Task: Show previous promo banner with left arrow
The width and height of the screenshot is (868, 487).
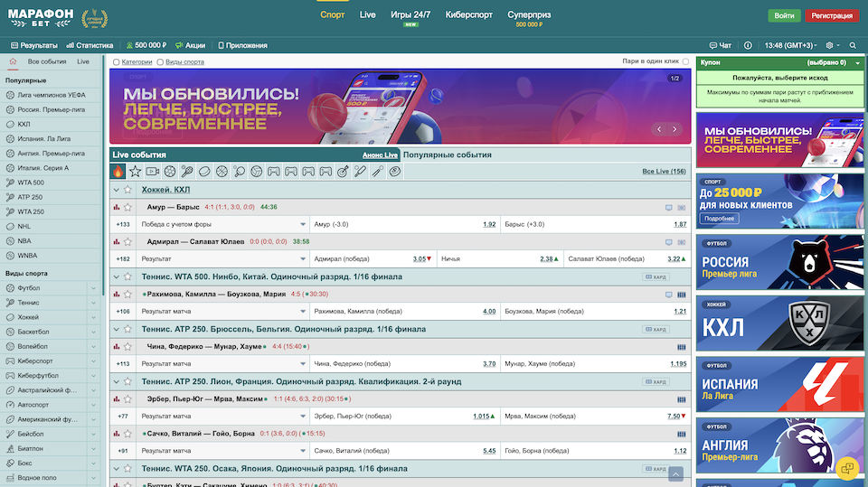Action: 659,129
